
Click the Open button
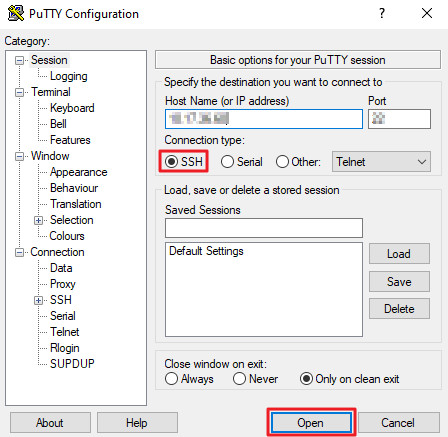pyautogui.click(x=311, y=423)
